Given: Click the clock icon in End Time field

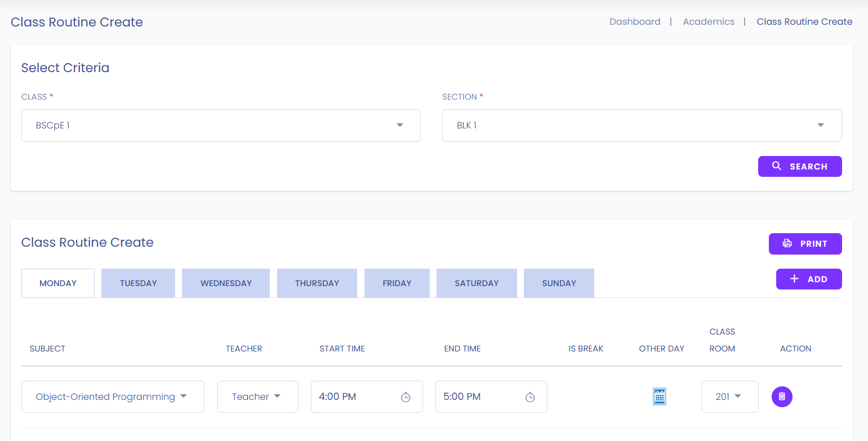Looking at the screenshot, I should click(x=530, y=397).
